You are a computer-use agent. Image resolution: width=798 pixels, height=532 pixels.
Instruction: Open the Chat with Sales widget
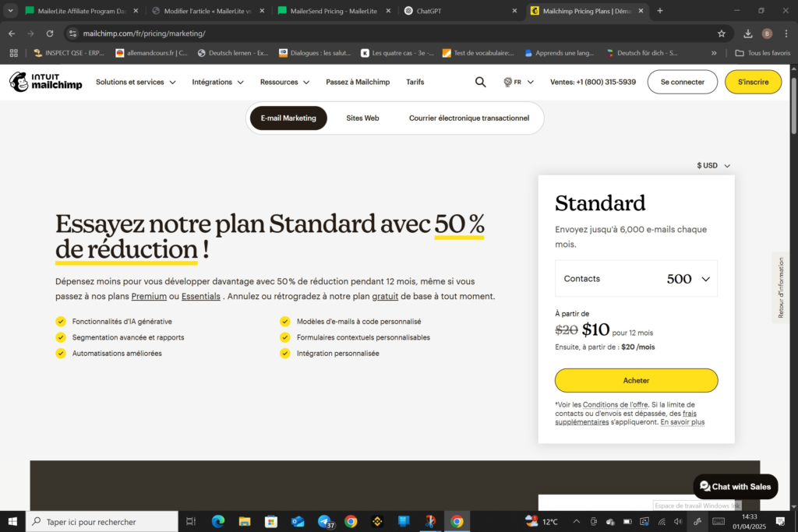pyautogui.click(x=736, y=487)
